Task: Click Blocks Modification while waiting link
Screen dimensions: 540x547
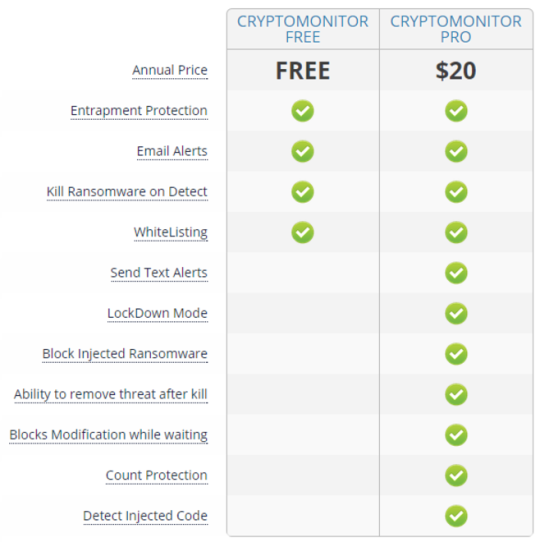Action: click(108, 435)
